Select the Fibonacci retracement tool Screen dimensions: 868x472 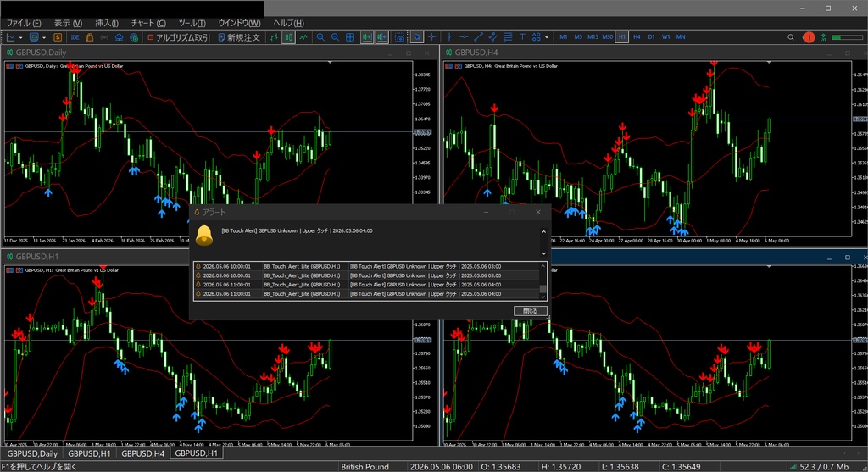[x=508, y=37]
